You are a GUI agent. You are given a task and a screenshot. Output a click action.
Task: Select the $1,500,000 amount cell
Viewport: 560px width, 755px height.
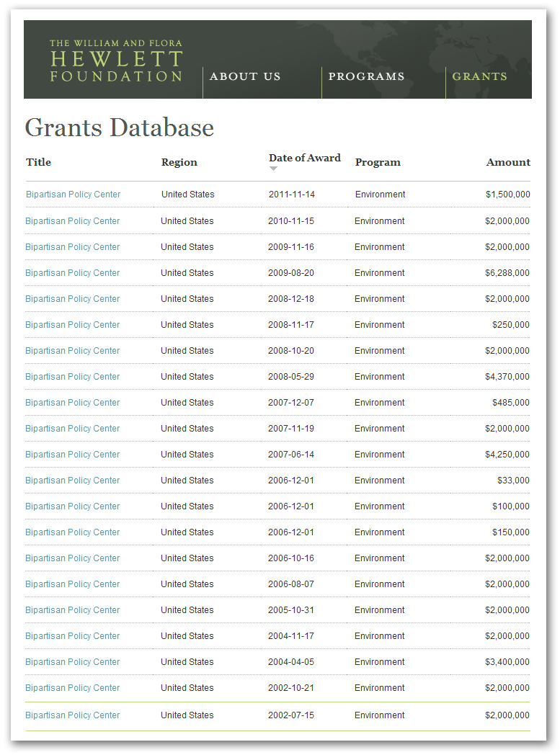click(x=508, y=195)
